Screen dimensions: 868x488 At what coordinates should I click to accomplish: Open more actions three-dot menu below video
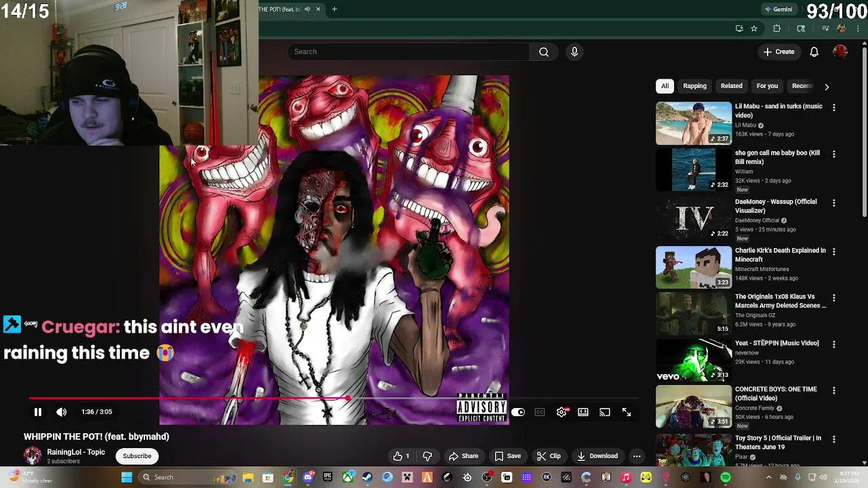(x=637, y=456)
